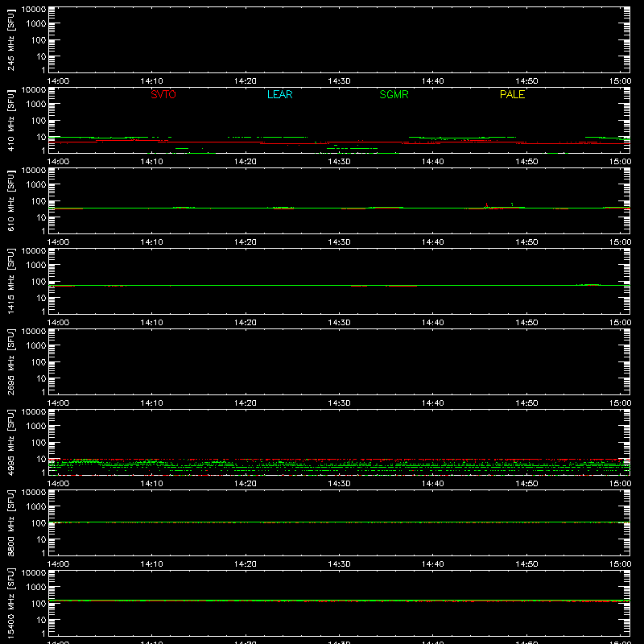The height and width of the screenshot is (644, 644).
Task: Click the 14:40 label under the 4995 MHz panel
Action: (433, 484)
